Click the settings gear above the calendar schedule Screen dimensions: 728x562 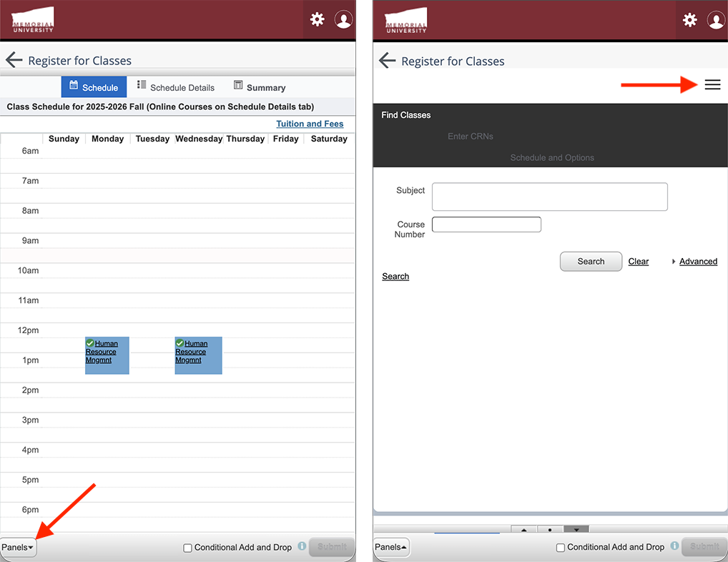coord(317,19)
